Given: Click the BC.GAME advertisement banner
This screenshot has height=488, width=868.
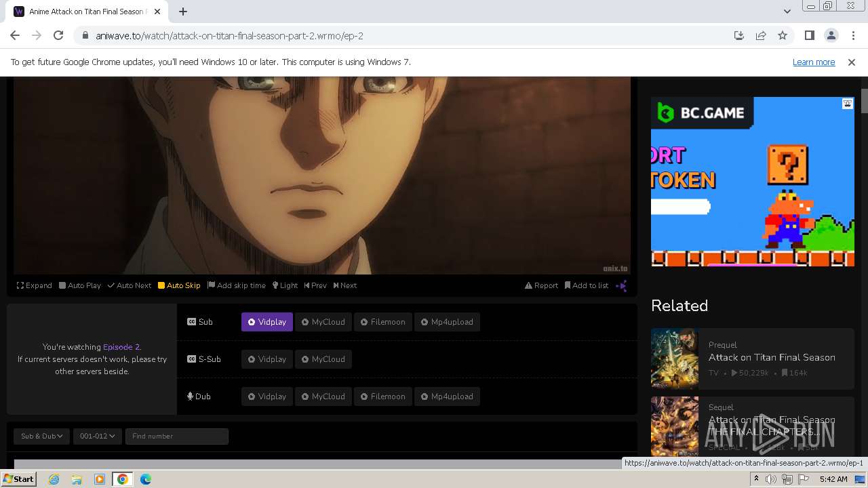Looking at the screenshot, I should (753, 182).
